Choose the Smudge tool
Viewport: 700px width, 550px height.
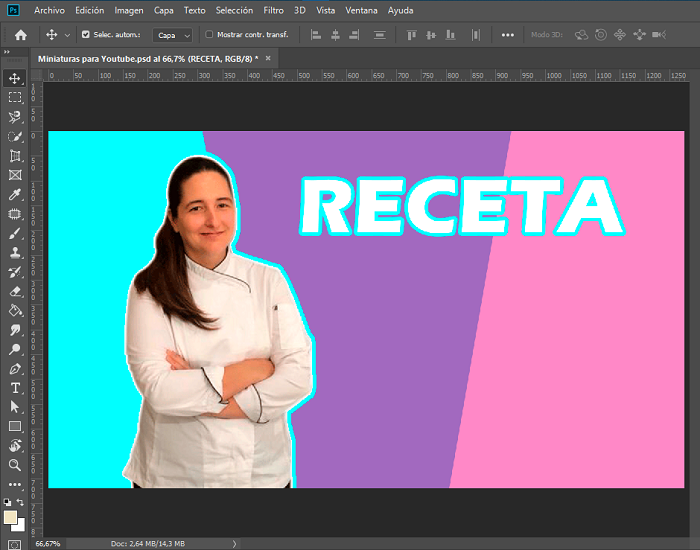click(15, 330)
